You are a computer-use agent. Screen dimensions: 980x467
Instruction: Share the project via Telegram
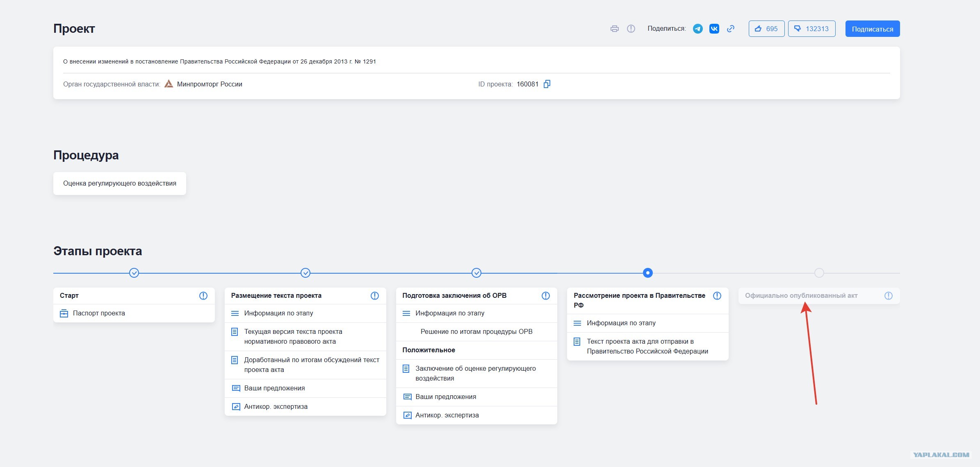click(698, 29)
